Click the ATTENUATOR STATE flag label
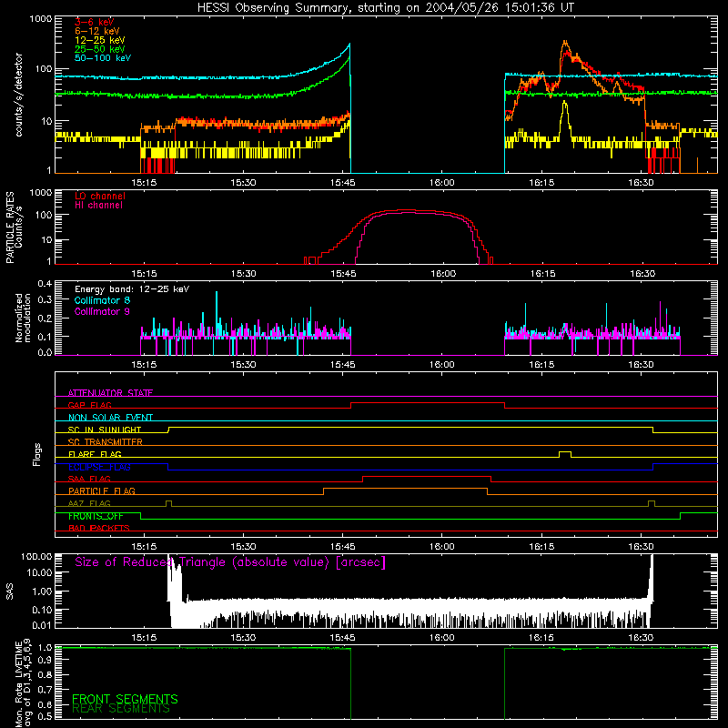This screenshot has height=728, width=728. (x=110, y=393)
